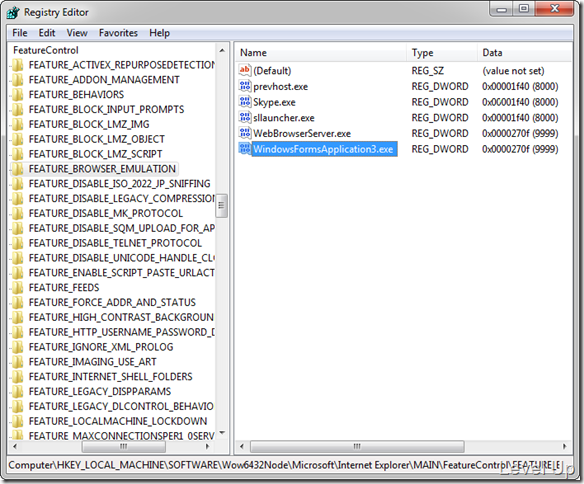The width and height of the screenshot is (584, 484).
Task: Click the tree pane scroll up arrow
Action: pos(222,50)
